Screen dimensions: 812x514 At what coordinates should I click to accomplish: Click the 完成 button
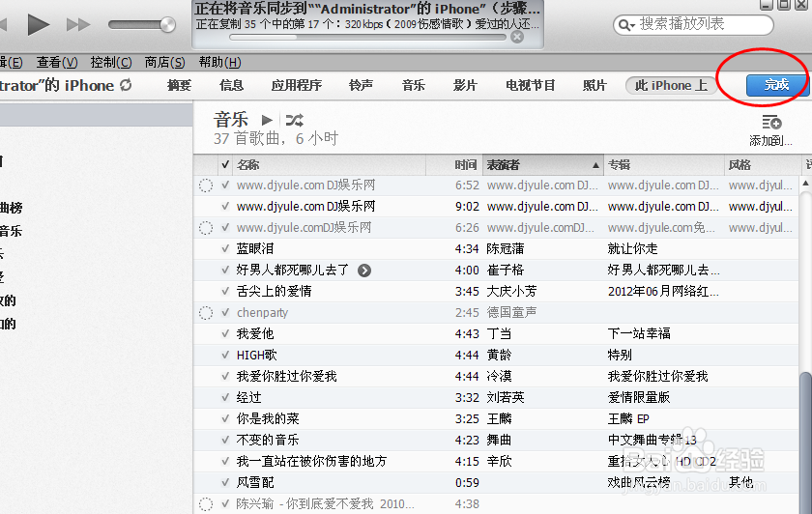(776, 85)
